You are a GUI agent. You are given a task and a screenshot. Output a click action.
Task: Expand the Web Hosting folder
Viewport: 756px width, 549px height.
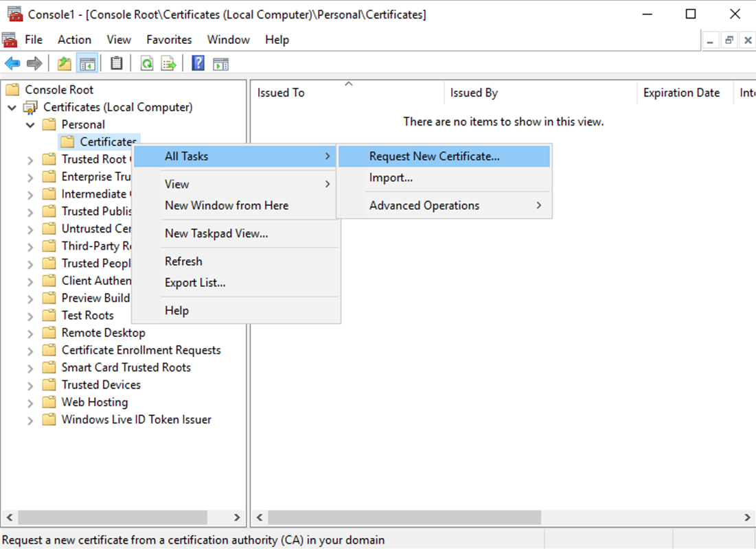click(x=30, y=403)
